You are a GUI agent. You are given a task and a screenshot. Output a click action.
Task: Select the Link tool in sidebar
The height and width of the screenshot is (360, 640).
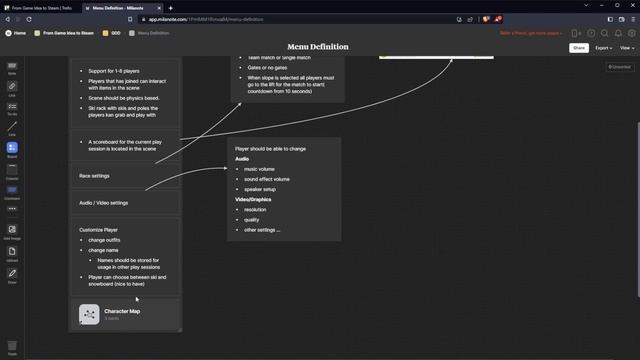12,89
